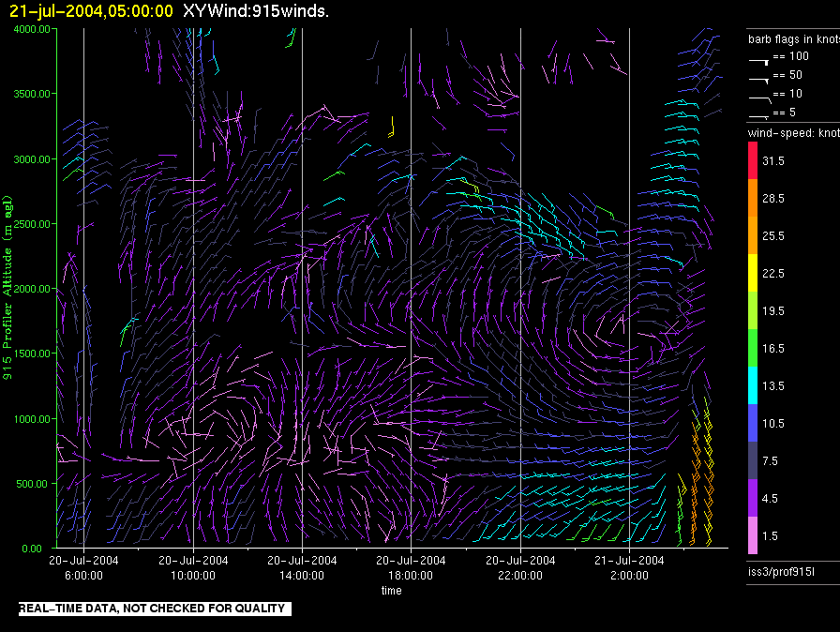Click the 7.5 knots slate swatch
Viewport: 840px width, 632px height.
[753, 460]
